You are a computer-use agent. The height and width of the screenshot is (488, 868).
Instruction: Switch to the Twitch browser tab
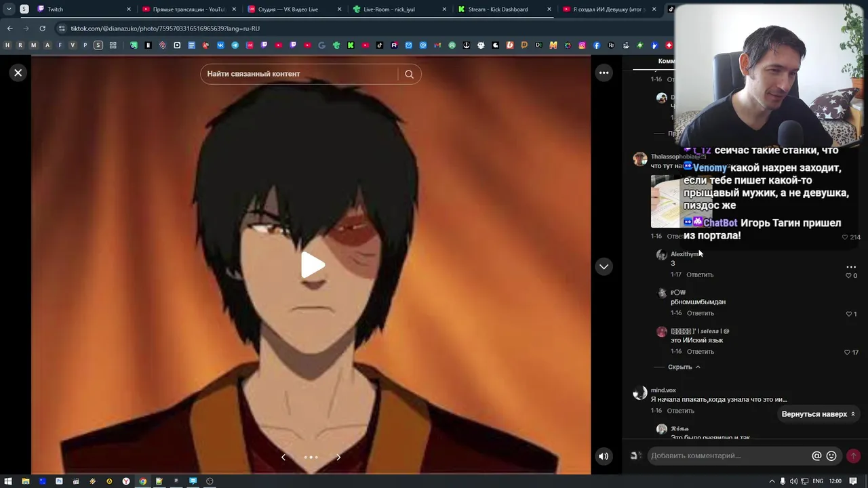(x=83, y=9)
